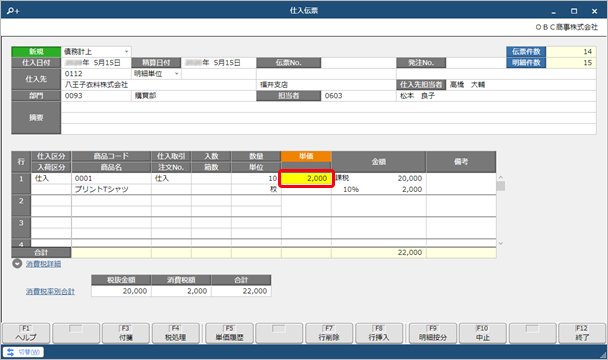Click the 合計 total 22,000 in table footer
The height and width of the screenshot is (360, 608).
pos(409,253)
